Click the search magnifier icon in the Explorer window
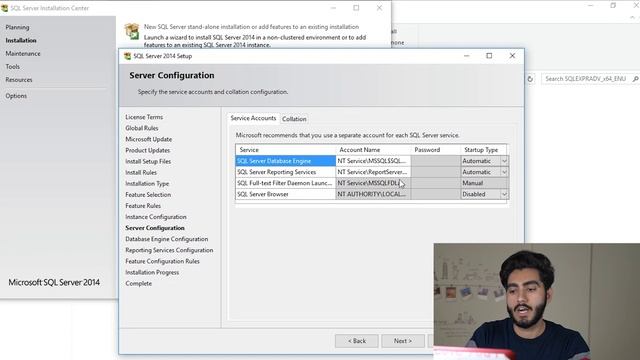640x360 pixels. click(x=635, y=79)
